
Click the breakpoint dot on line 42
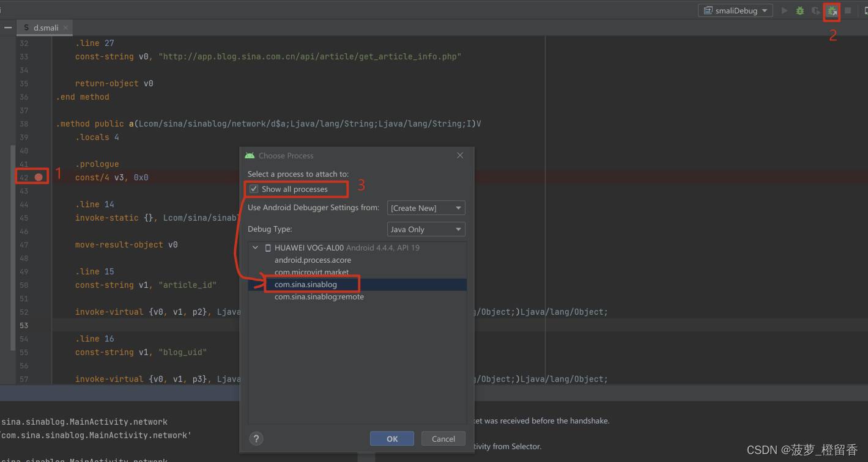click(39, 177)
